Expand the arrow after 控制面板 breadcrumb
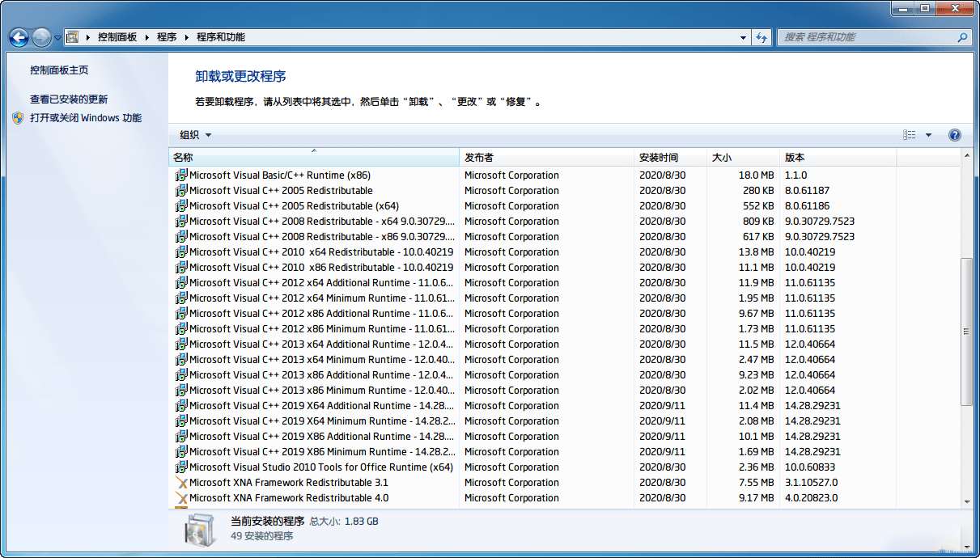Screen dimensions: 980x558 tap(147, 37)
